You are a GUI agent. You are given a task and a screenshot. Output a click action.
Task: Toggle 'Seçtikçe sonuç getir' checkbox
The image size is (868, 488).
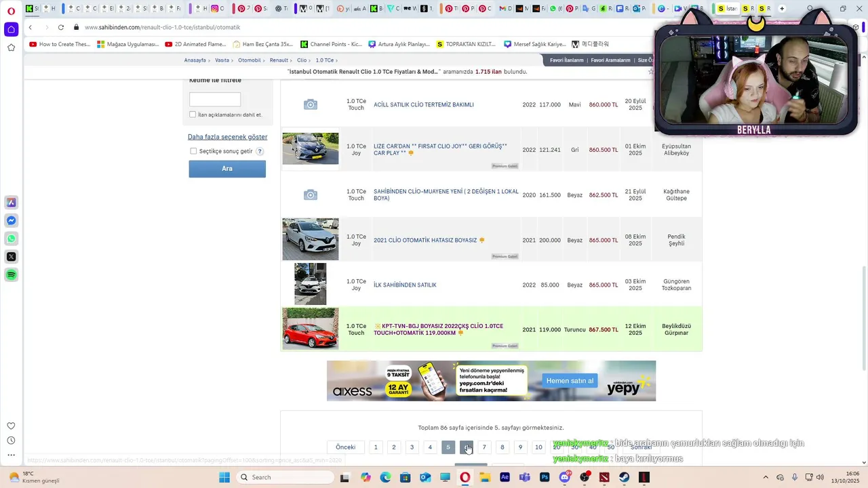(193, 151)
